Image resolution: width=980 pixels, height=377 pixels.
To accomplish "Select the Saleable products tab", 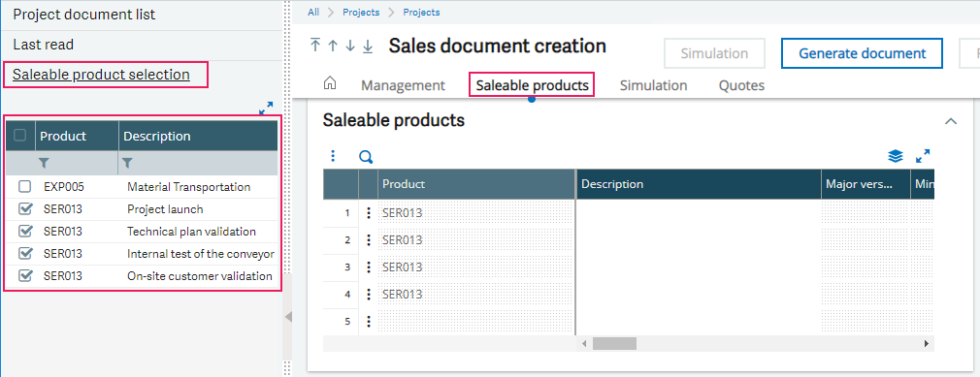I will pos(532,85).
